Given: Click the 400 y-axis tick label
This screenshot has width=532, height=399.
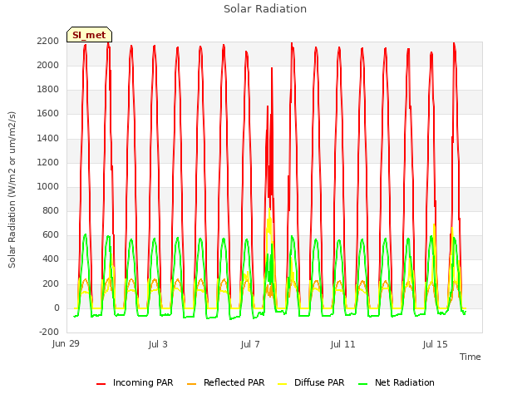Looking at the screenshot, I should tap(51, 259).
